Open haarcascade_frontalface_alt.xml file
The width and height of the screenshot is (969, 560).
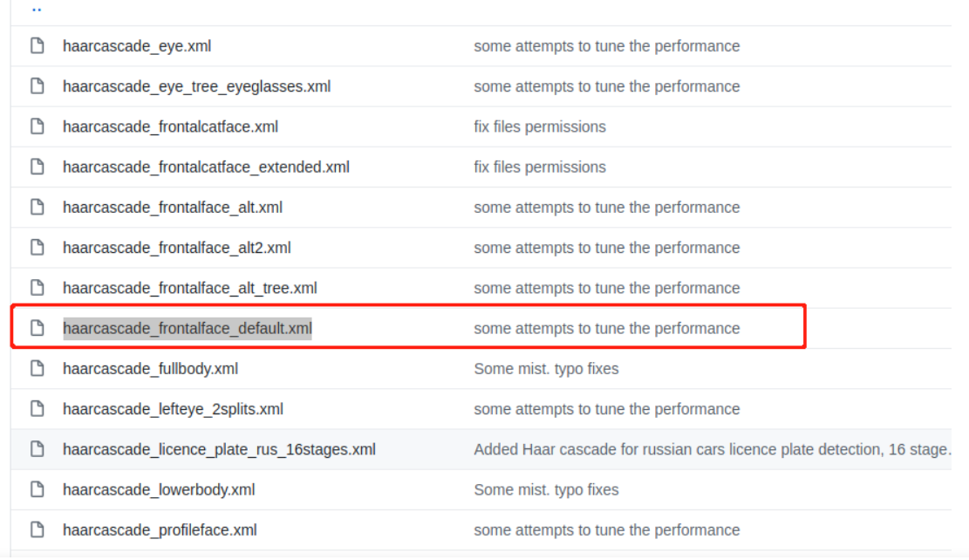(173, 208)
